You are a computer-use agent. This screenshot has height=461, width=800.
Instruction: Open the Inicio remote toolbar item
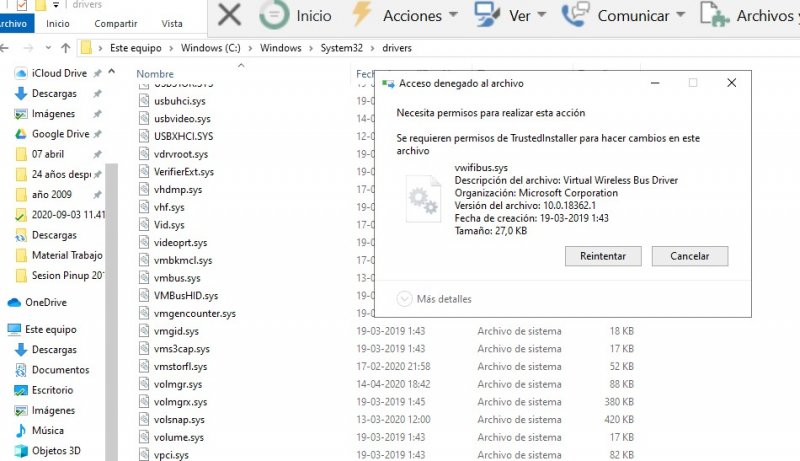coord(295,15)
